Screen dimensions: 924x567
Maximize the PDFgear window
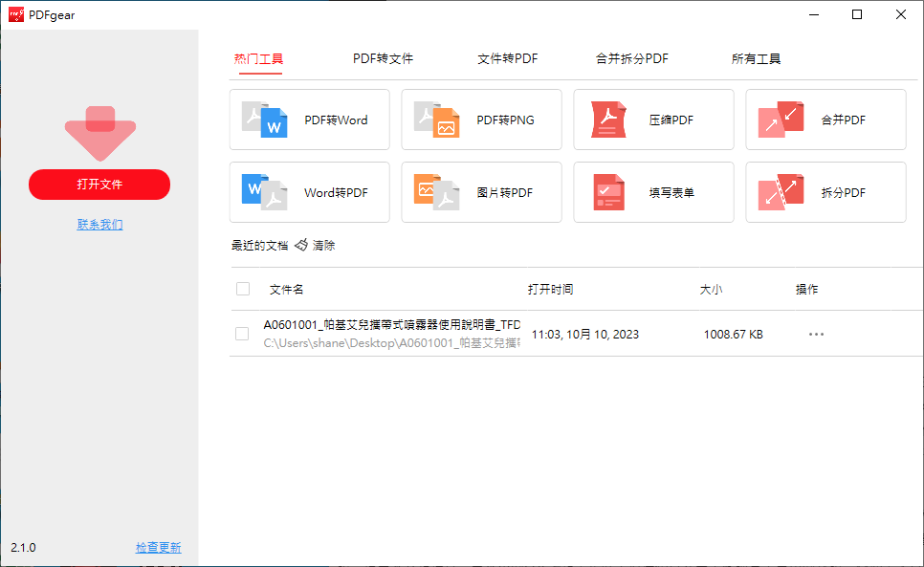point(857,14)
